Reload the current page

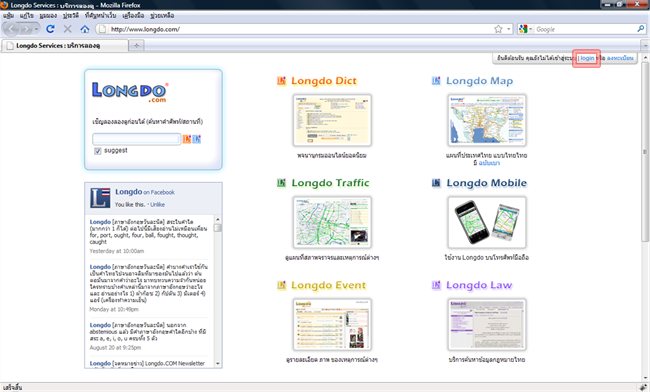51,29
